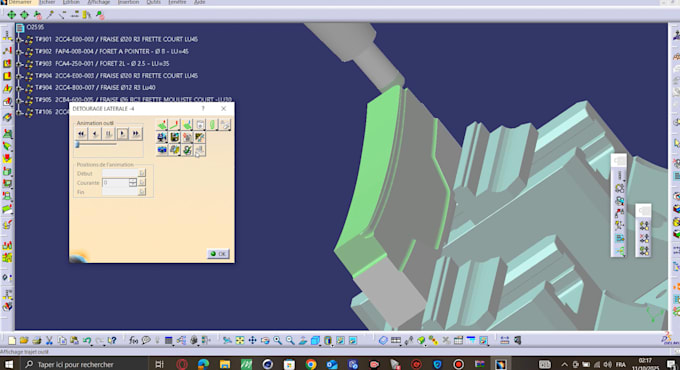The image size is (680, 370).
Task: Click the Zoom Out magnifier icon
Action: pos(290,341)
